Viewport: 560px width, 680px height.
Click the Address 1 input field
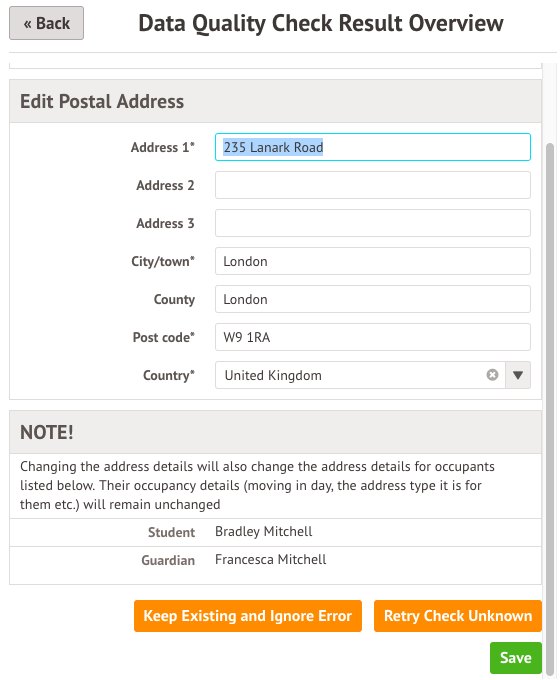pos(373,147)
